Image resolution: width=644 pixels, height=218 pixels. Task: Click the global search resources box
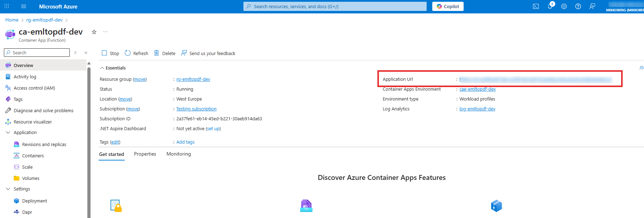(x=335, y=6)
